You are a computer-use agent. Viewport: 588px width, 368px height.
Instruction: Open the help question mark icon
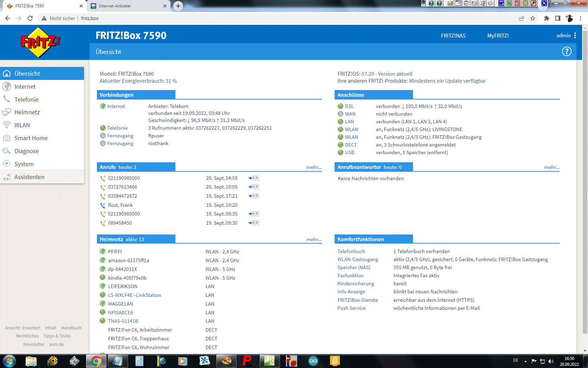point(567,52)
